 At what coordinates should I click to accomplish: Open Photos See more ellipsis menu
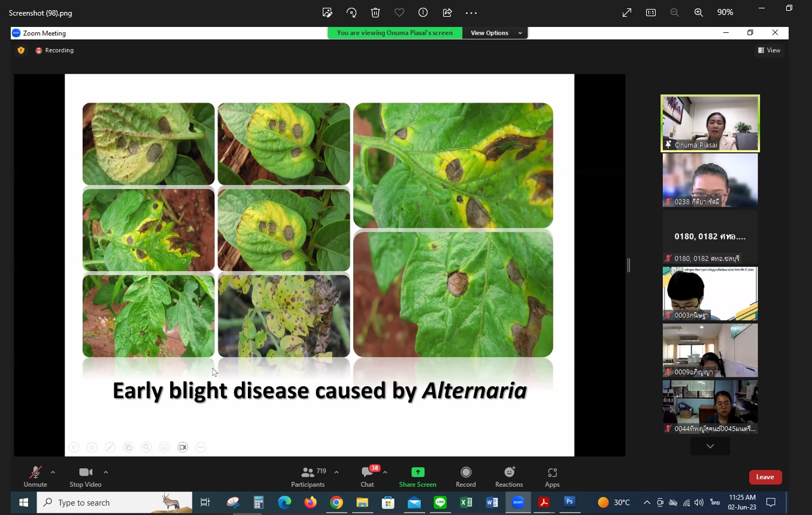tap(471, 13)
